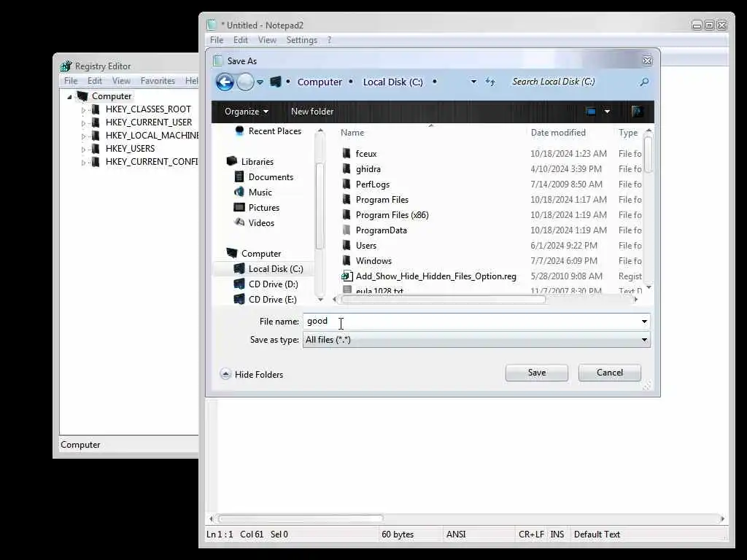This screenshot has height=560, width=747.
Task: Expand HKEY_USERS in Registry Editor
Action: [x=83, y=149]
